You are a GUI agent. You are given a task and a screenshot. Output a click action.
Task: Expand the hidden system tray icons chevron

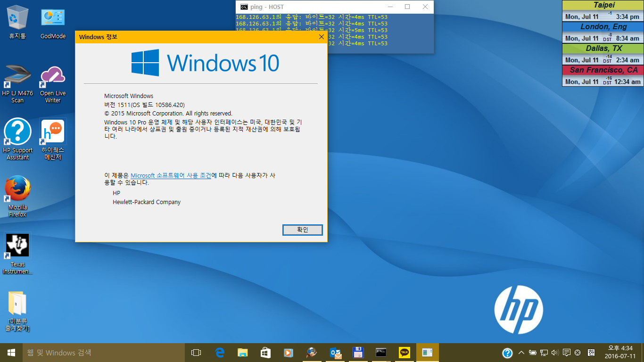click(521, 353)
